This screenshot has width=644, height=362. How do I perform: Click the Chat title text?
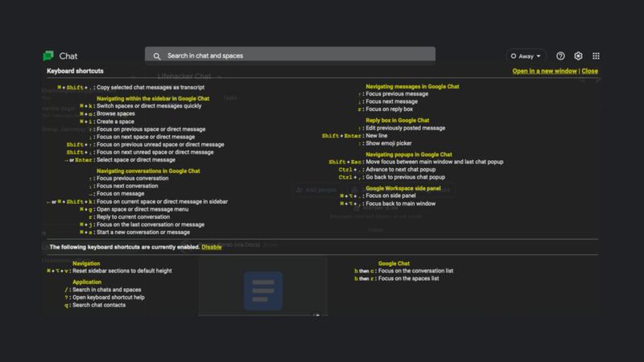[68, 56]
